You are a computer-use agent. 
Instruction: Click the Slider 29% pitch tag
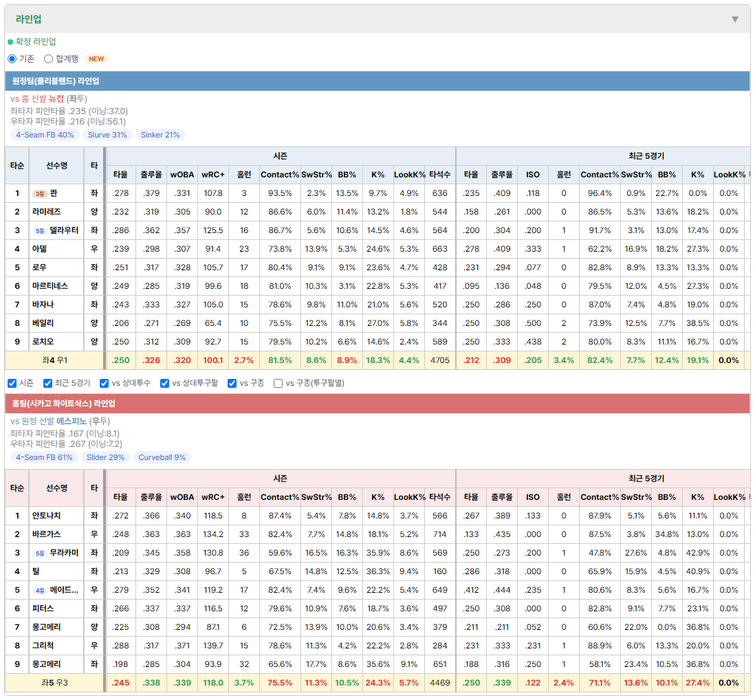pyautogui.click(x=105, y=457)
